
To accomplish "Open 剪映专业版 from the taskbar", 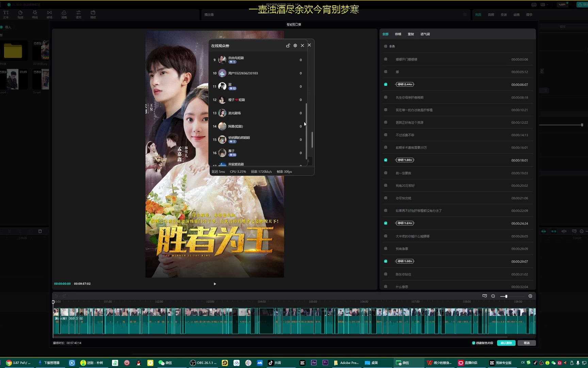I will pos(501,363).
